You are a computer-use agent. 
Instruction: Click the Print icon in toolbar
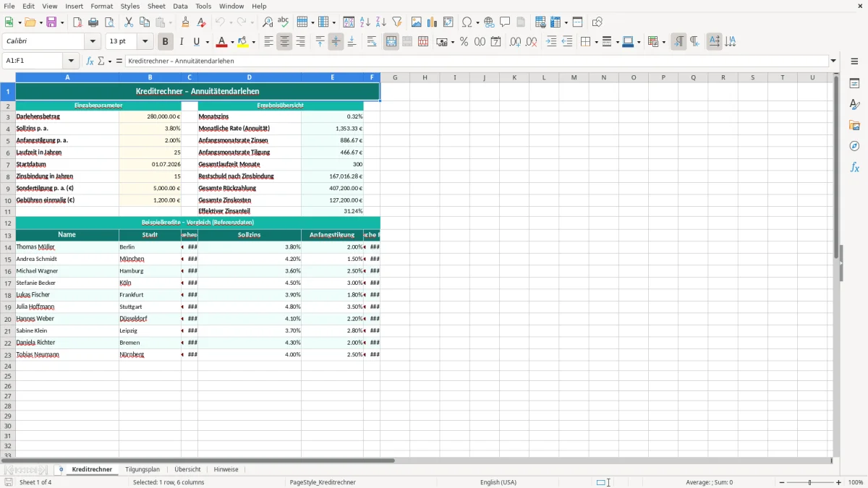pyautogui.click(x=93, y=22)
